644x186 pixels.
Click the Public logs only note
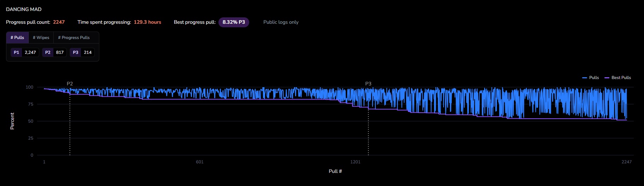click(281, 22)
